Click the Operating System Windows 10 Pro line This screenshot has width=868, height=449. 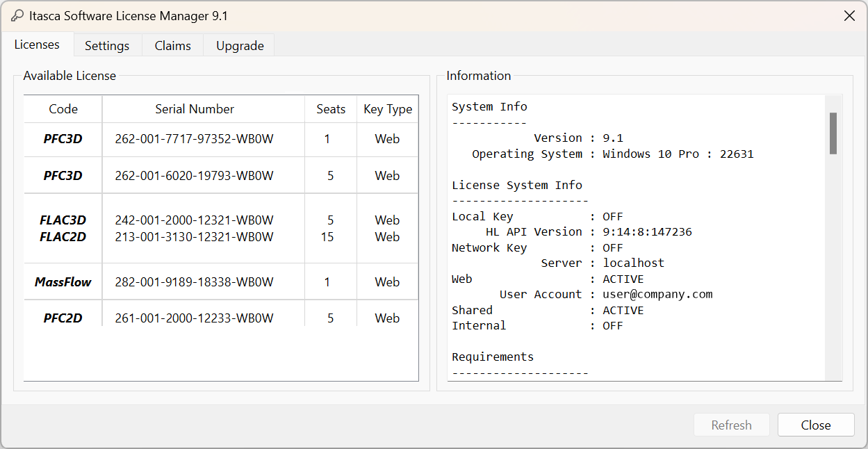(x=613, y=154)
